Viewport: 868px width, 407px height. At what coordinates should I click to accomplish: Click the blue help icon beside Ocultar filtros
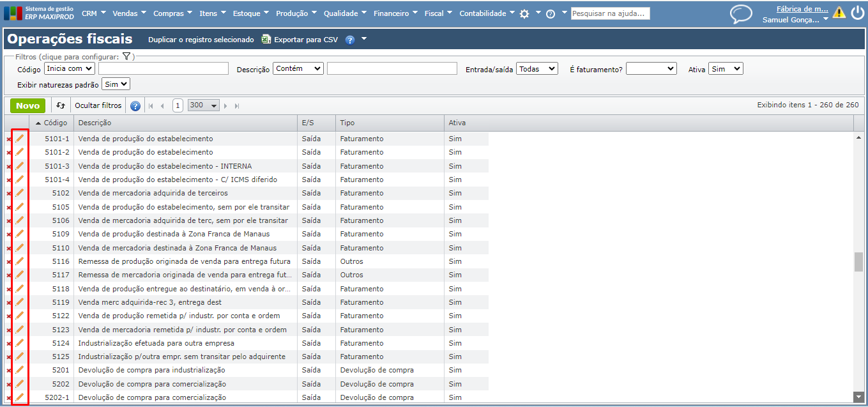coord(135,106)
